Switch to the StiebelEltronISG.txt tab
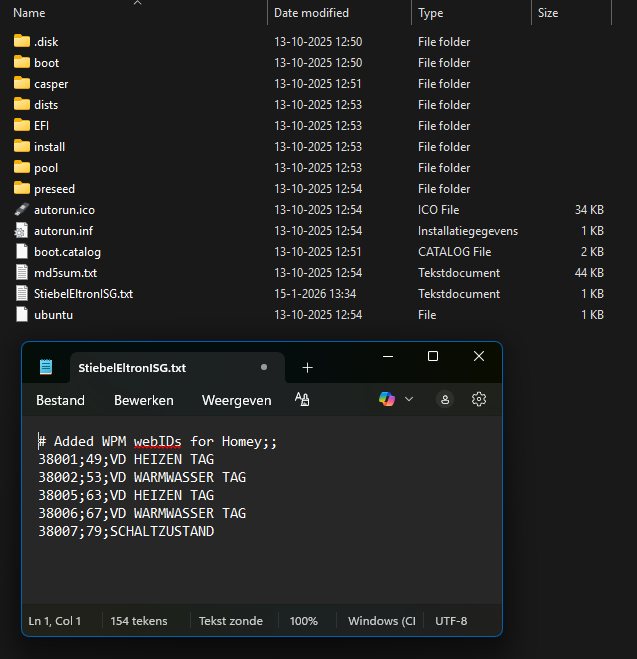This screenshot has height=659, width=637. coord(132,367)
